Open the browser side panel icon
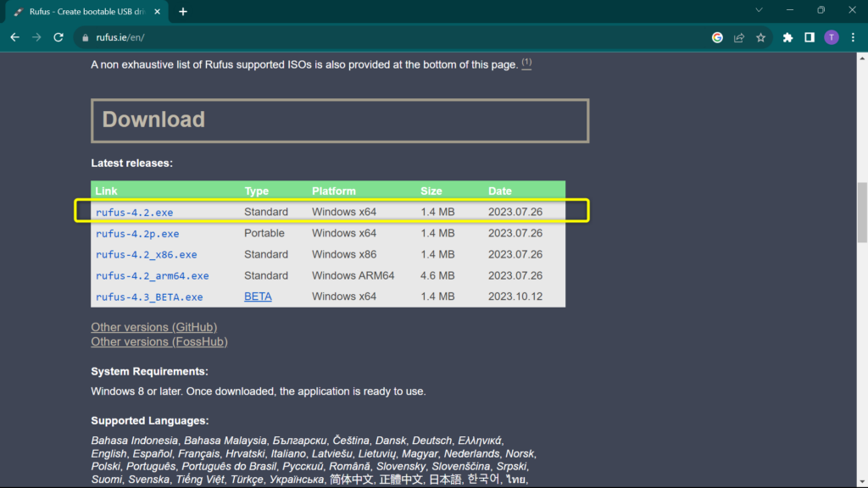The image size is (868, 488). point(809,37)
